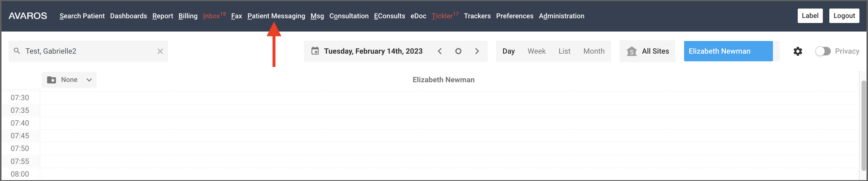Click the Logout button

pos(844,16)
